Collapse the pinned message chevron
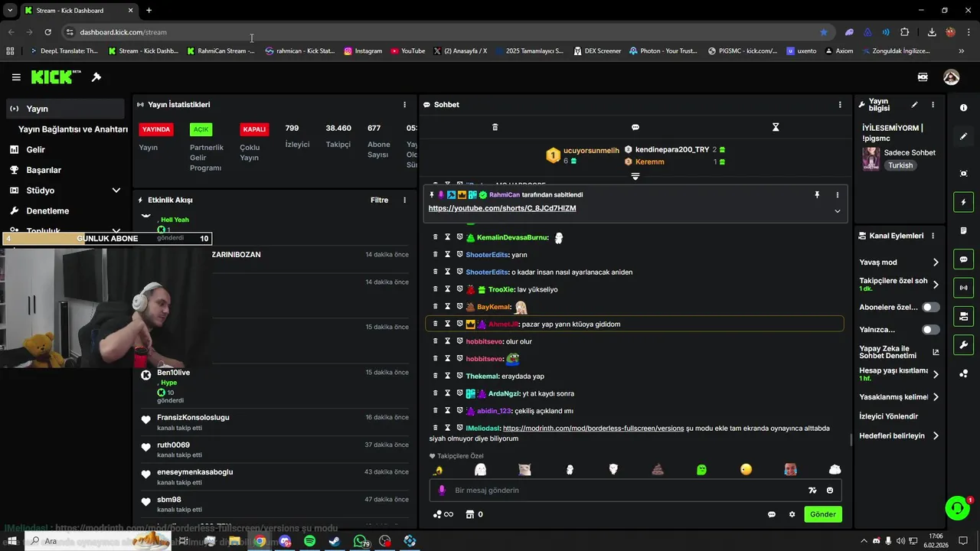The height and width of the screenshot is (551, 980). (837, 211)
